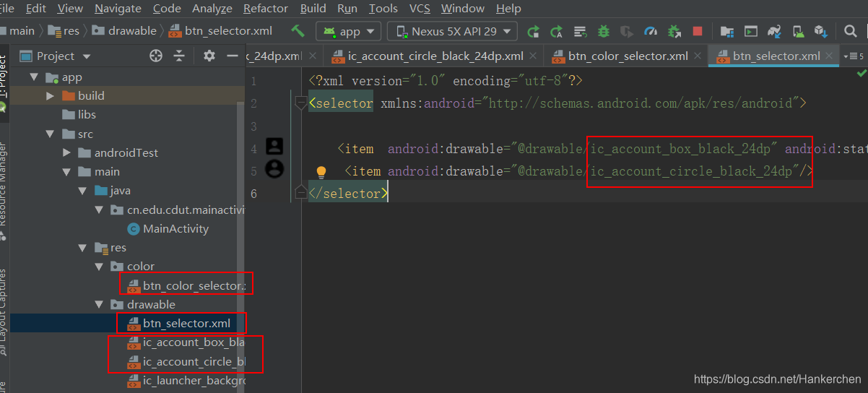The height and width of the screenshot is (393, 868).
Task: Close the btn_color_selector.xml editor tab
Action: pos(697,56)
